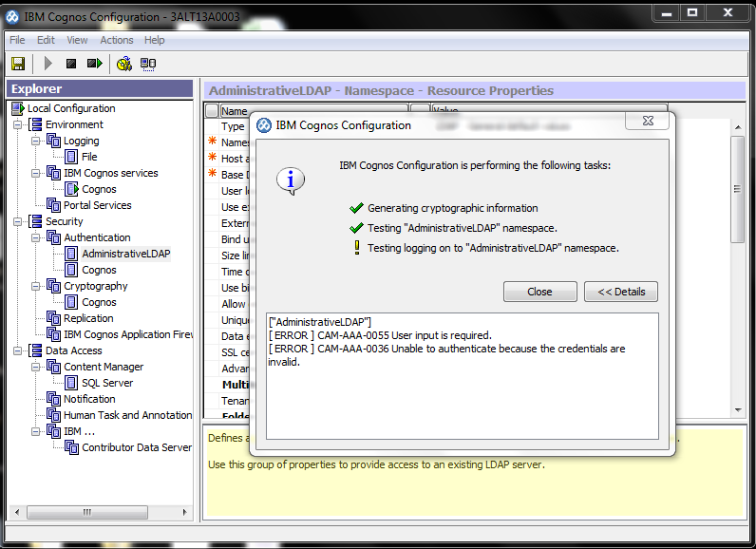Viewport: 756px width, 549px height.
Task: Open the Actions menu
Action: pos(117,40)
